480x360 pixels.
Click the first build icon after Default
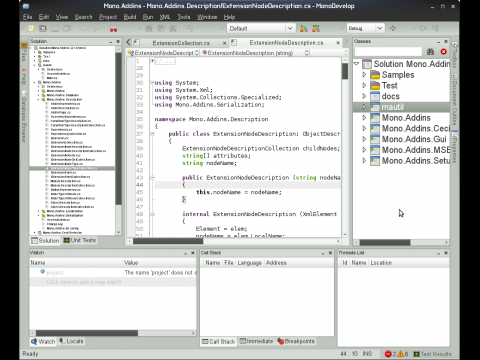click(304, 29)
